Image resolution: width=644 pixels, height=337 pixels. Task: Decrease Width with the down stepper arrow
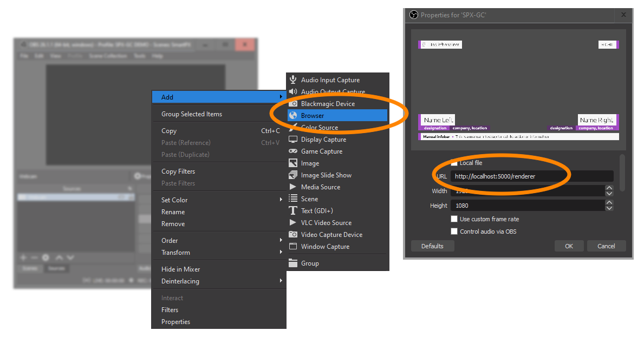(609, 194)
